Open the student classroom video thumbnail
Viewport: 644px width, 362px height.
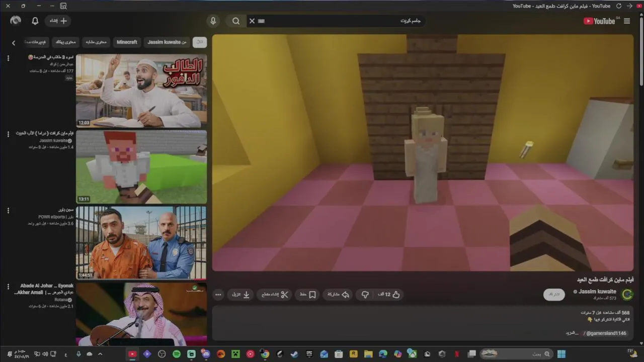[141, 91]
